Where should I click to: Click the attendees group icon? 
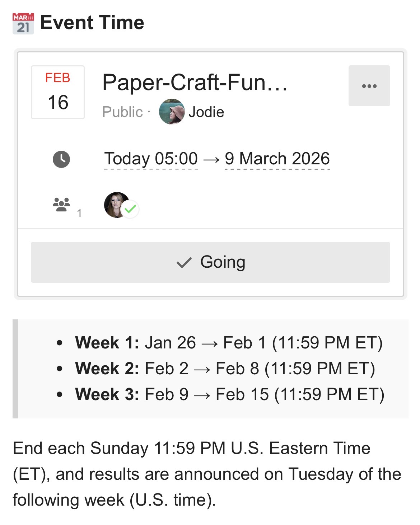click(x=61, y=204)
